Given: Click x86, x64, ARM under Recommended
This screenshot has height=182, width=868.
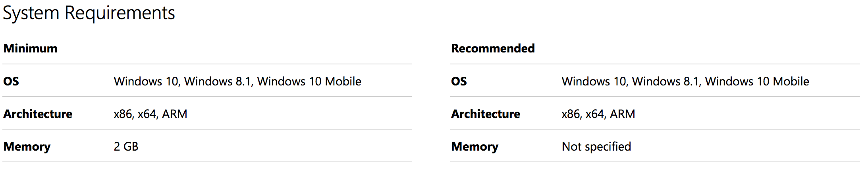Looking at the screenshot, I should pos(598,114).
